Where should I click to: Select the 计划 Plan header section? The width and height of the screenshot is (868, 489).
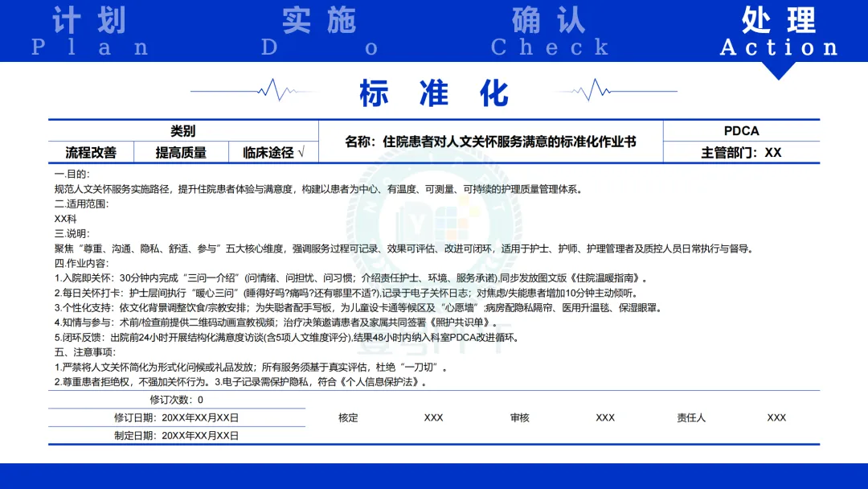(x=90, y=31)
